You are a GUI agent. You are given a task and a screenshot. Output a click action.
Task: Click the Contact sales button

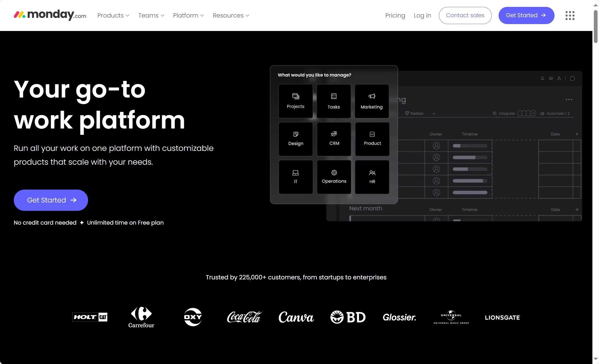[x=465, y=15]
